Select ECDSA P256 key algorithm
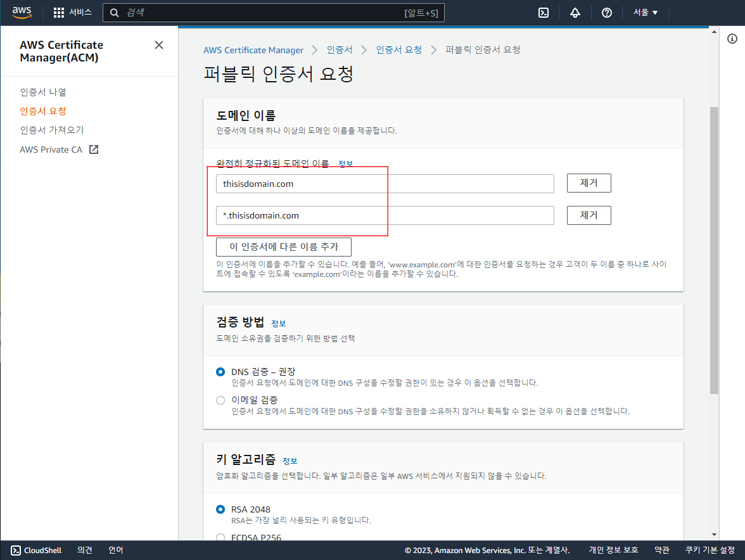 coord(220,537)
